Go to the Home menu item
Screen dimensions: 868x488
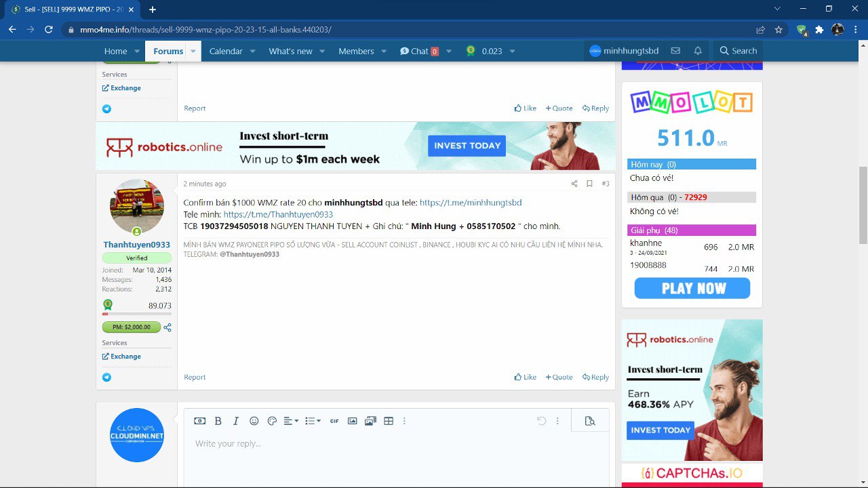pyautogui.click(x=115, y=51)
